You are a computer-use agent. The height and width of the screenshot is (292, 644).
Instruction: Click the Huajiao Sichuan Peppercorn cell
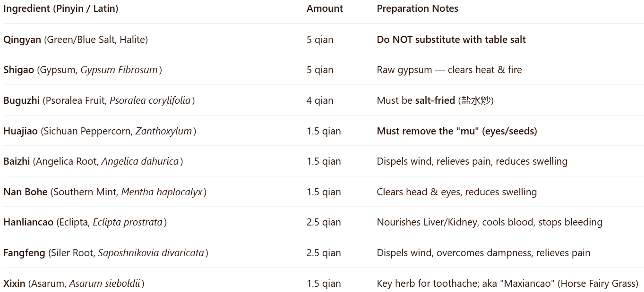(x=100, y=131)
